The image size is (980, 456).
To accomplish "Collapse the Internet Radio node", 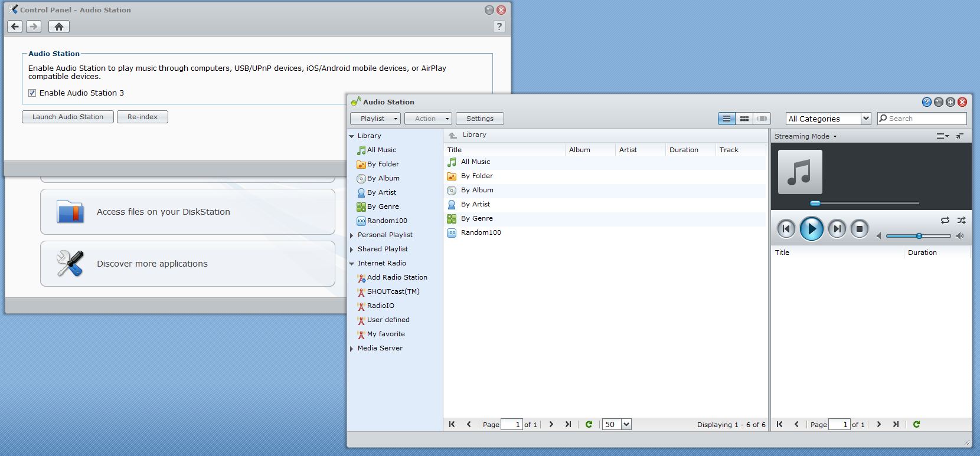I will click(352, 264).
